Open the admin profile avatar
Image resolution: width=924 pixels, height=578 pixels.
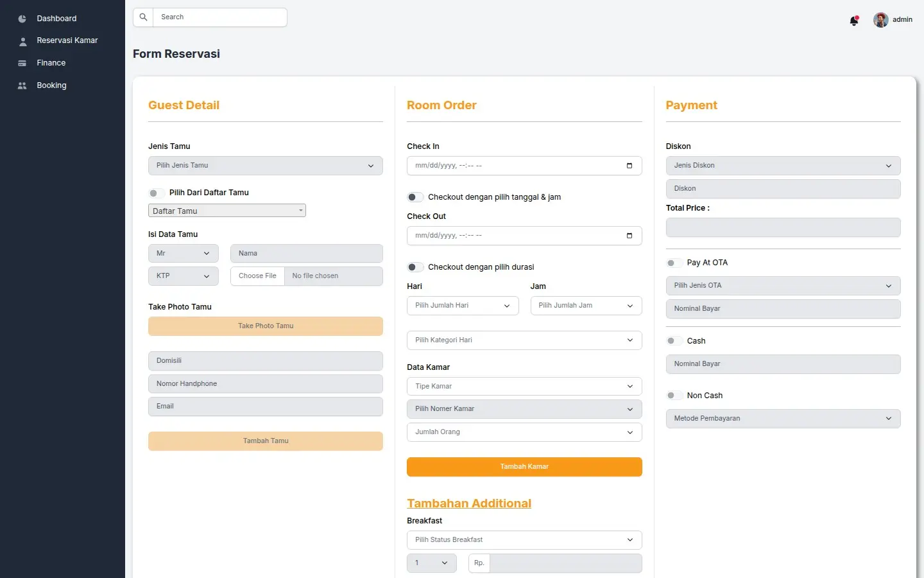click(x=881, y=20)
